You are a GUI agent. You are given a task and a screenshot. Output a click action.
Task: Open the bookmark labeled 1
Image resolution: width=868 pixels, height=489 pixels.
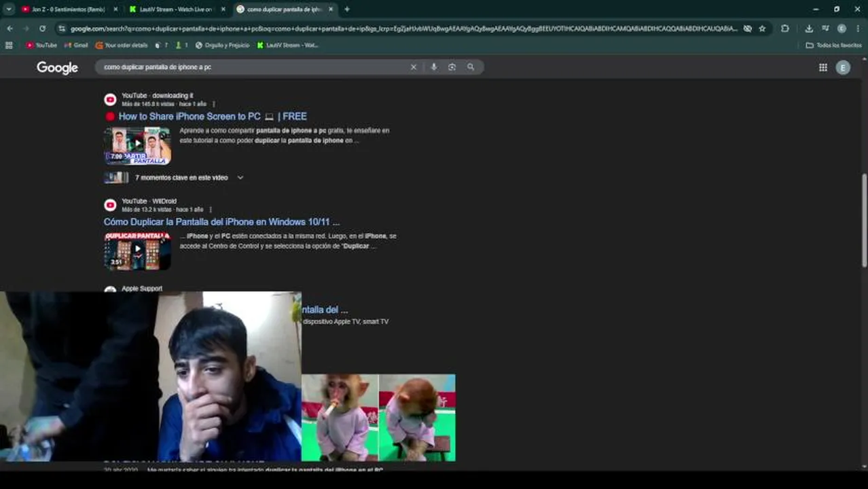[x=181, y=46]
